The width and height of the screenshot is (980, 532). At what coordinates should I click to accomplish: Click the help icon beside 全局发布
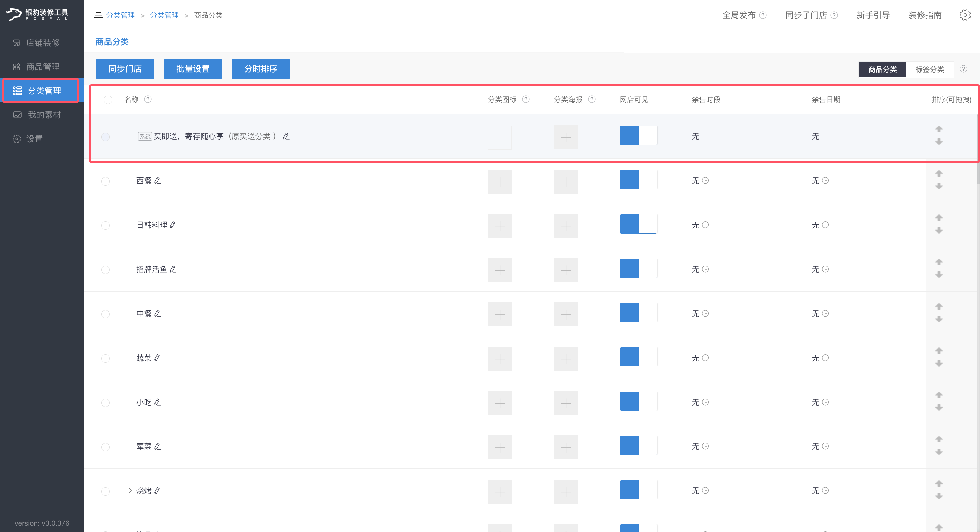tap(763, 15)
